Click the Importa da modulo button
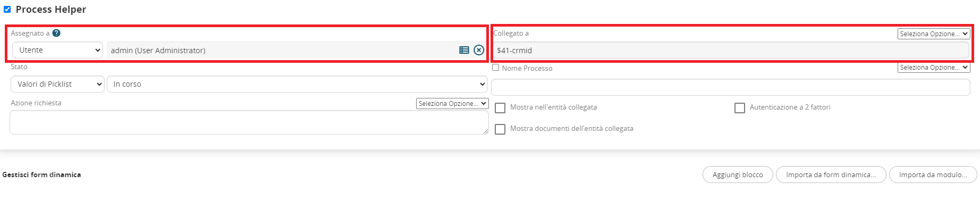 pos(933,175)
